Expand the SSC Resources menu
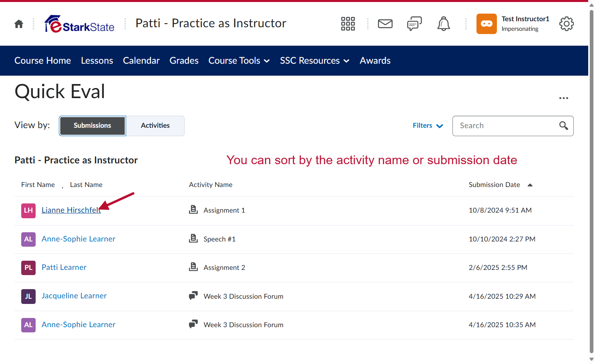Image resolution: width=595 pixels, height=364 pixels. [x=315, y=61]
